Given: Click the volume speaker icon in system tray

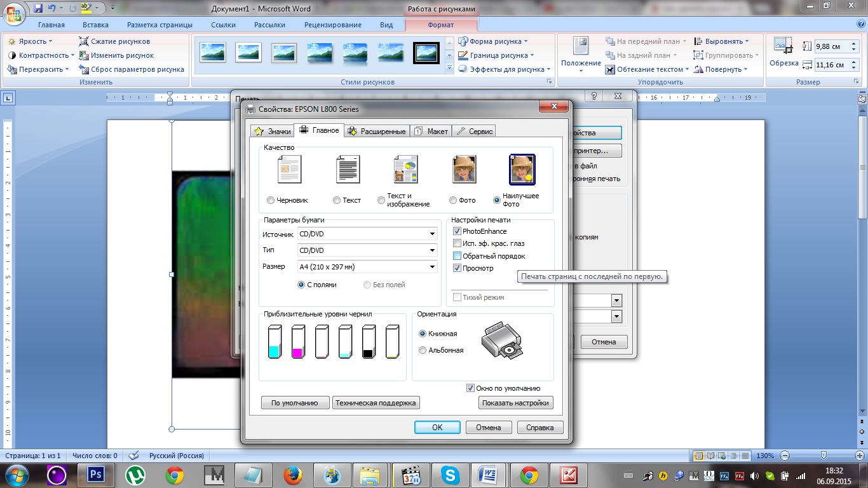Looking at the screenshot, I should 755,475.
